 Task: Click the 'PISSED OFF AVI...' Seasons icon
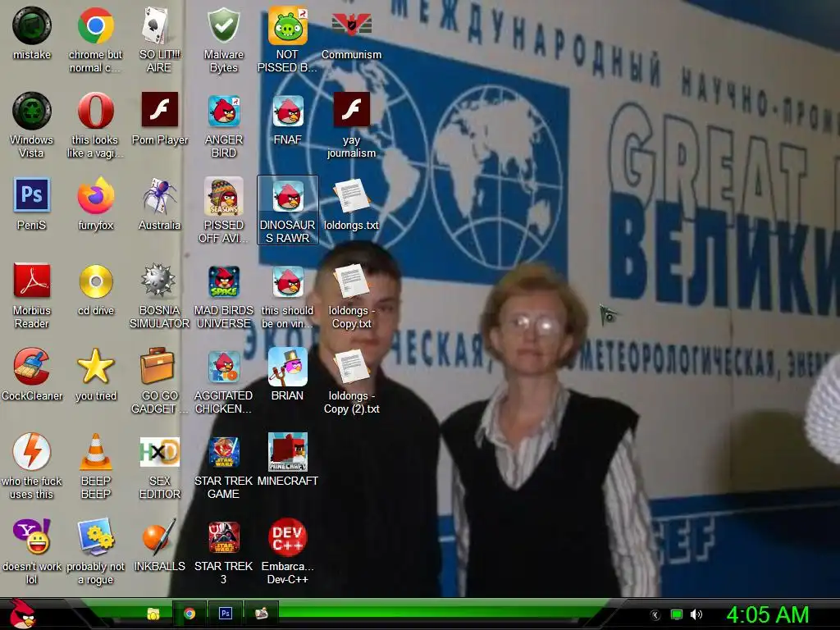click(x=223, y=196)
